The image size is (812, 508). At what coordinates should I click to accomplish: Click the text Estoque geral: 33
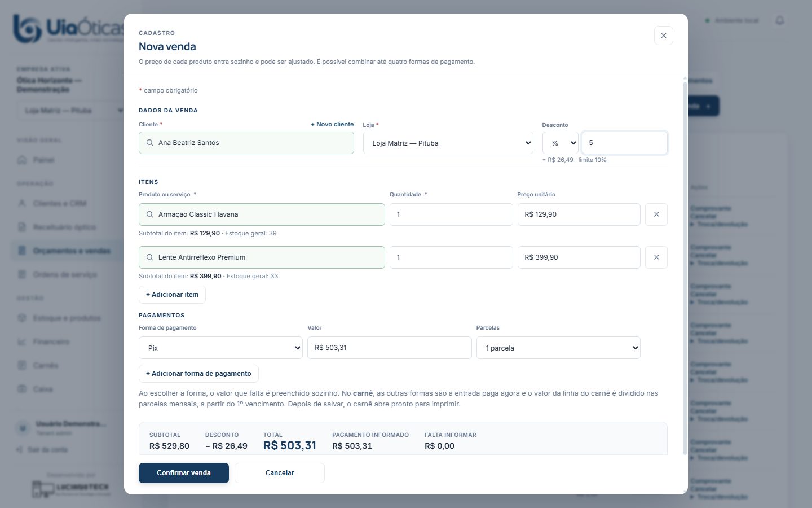[x=251, y=276]
